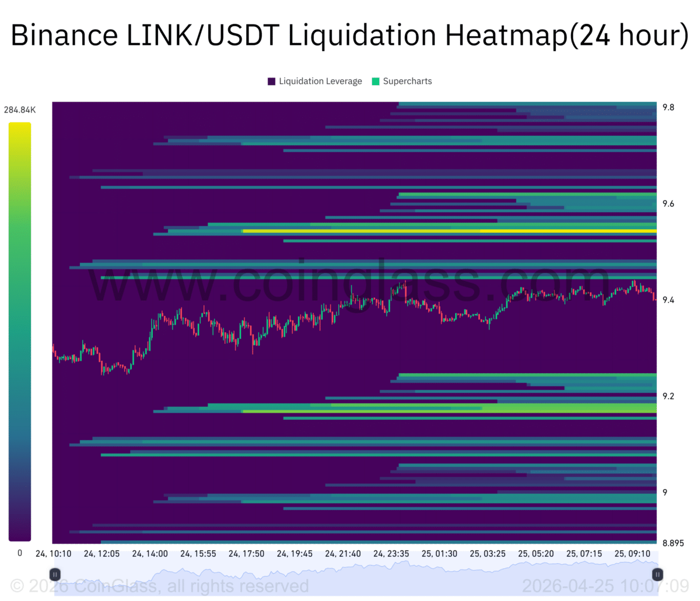This screenshot has height=601, width=700.
Task: Click the right timeline scrubber handle icon
Action: tap(657, 574)
